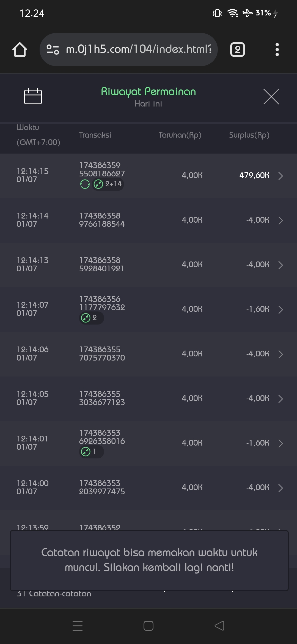297x644 pixels.
Task: Expand the 12:14:14 transaction details chevron
Action: click(280, 220)
